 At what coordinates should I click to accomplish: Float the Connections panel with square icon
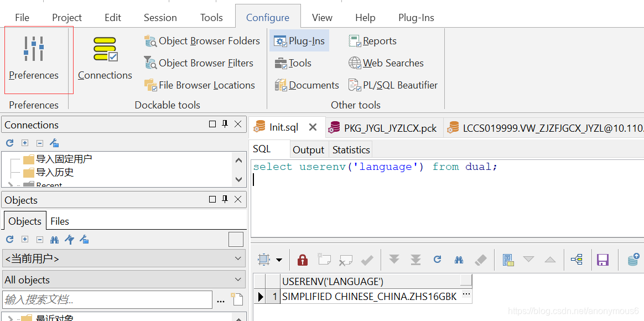pyautogui.click(x=212, y=124)
